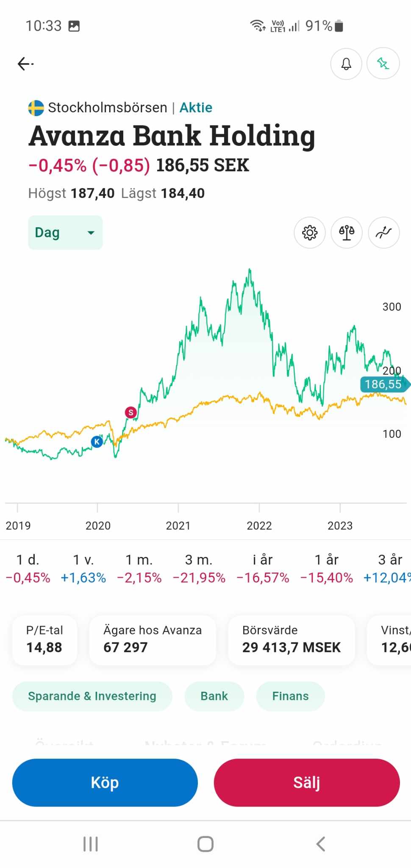The image size is (411, 868).
Task: Tap the compare scales icon
Action: [x=347, y=233]
